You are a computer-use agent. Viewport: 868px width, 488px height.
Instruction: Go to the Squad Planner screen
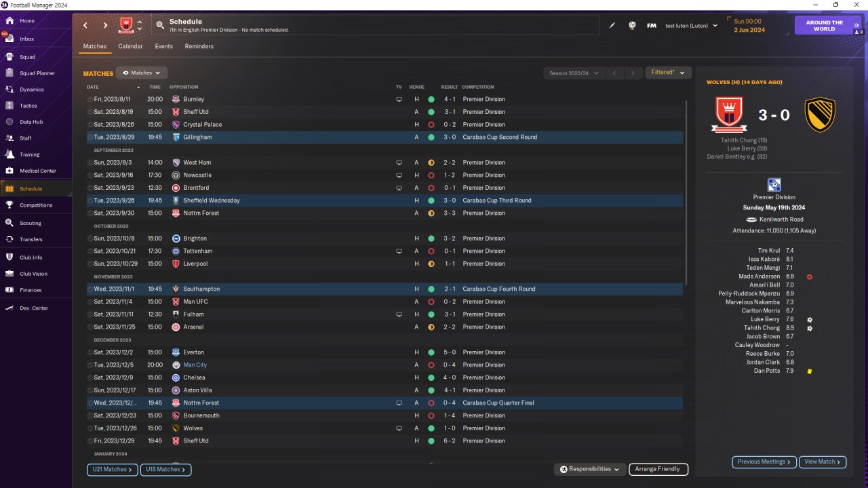click(36, 73)
